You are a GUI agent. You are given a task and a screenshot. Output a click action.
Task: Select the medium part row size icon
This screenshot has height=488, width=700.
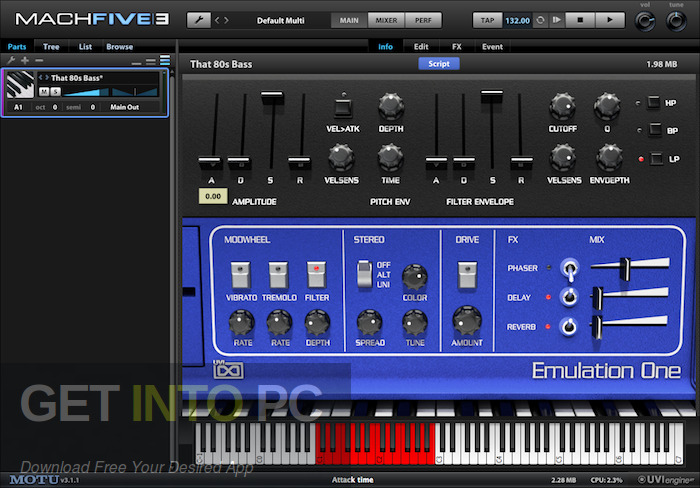click(151, 62)
